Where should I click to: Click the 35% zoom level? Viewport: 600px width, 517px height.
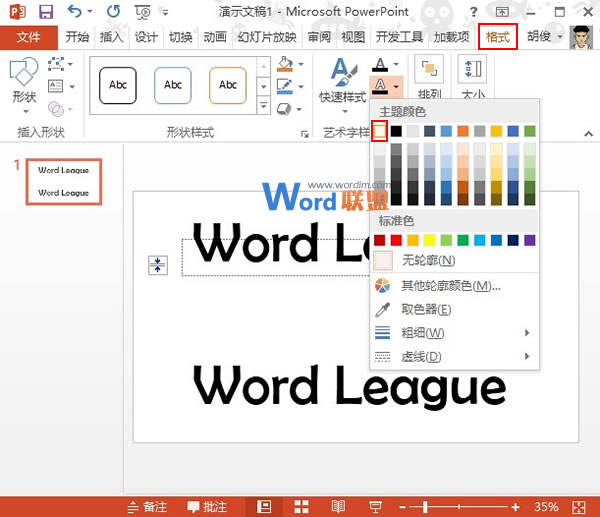[x=546, y=507]
